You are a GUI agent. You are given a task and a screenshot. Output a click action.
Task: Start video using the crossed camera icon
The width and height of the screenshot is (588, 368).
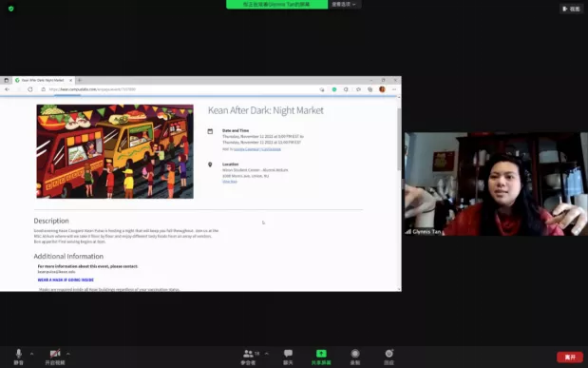pyautogui.click(x=55, y=354)
